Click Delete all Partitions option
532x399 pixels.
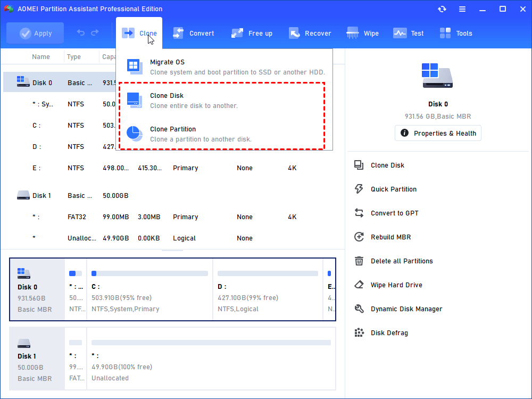point(401,261)
